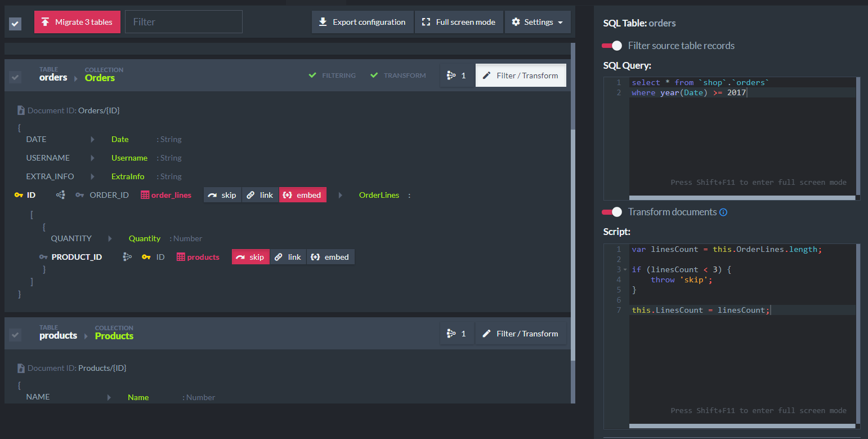Image resolution: width=868 pixels, height=439 pixels.
Task: Click the TRANSFORM status indicator
Action: (398, 75)
